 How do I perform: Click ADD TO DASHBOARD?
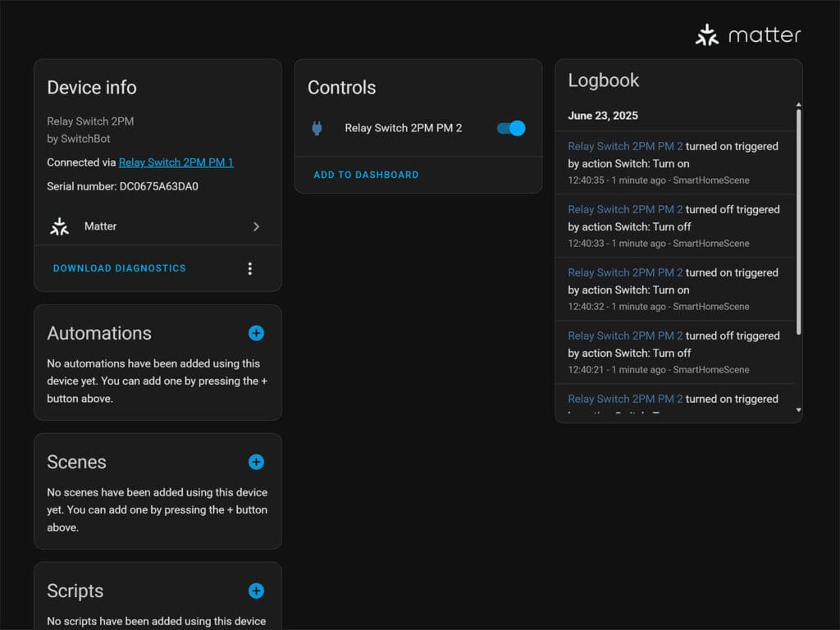coord(367,175)
